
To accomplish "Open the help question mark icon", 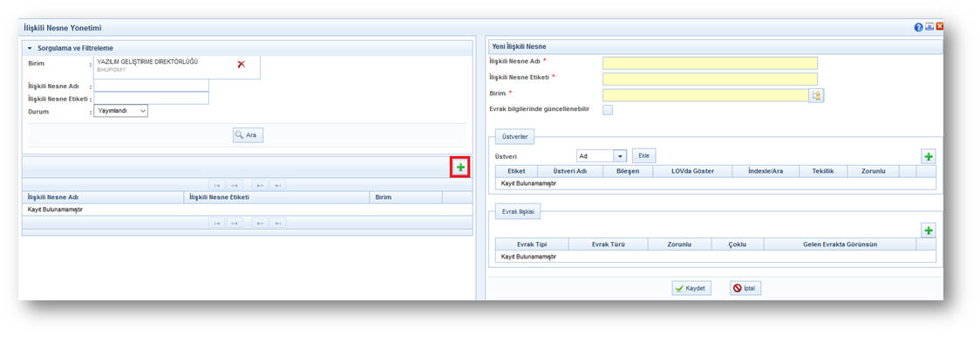I will pyautogui.click(x=919, y=28).
